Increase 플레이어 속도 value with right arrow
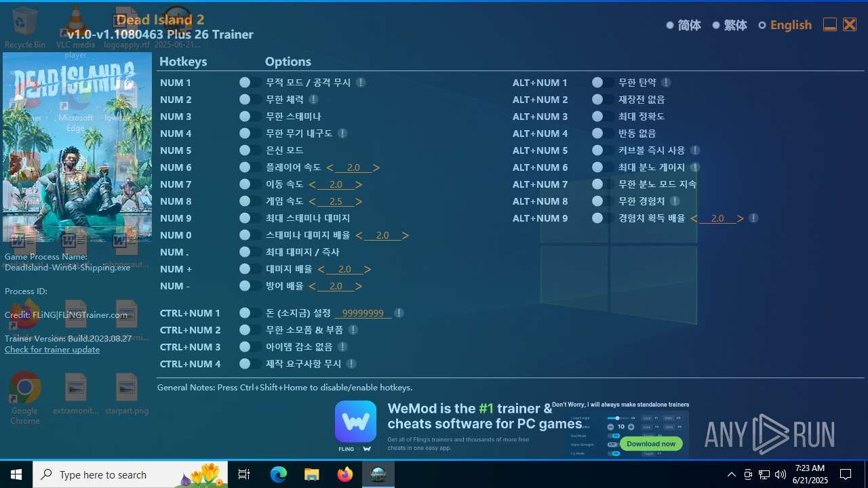Screen dimensions: 868x488 coord(376,167)
